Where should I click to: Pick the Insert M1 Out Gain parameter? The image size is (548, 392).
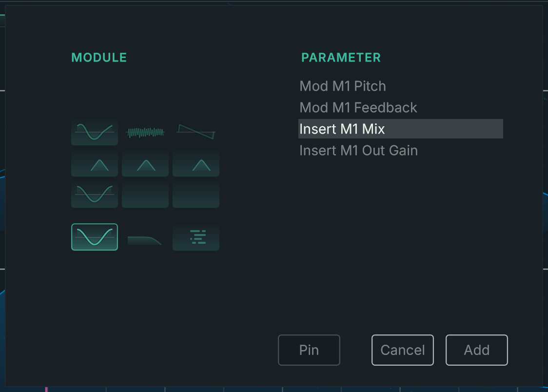pos(358,150)
